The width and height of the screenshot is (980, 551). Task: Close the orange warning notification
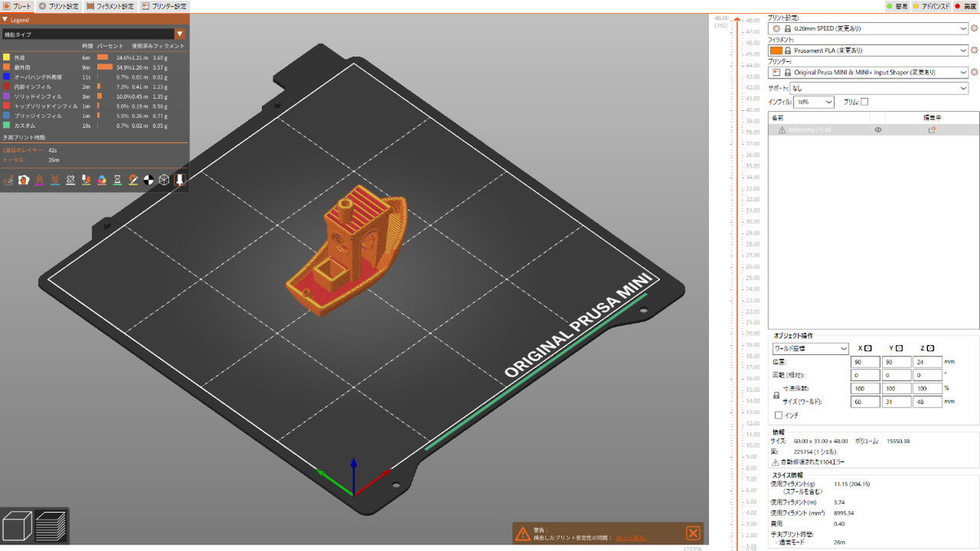[x=693, y=533]
